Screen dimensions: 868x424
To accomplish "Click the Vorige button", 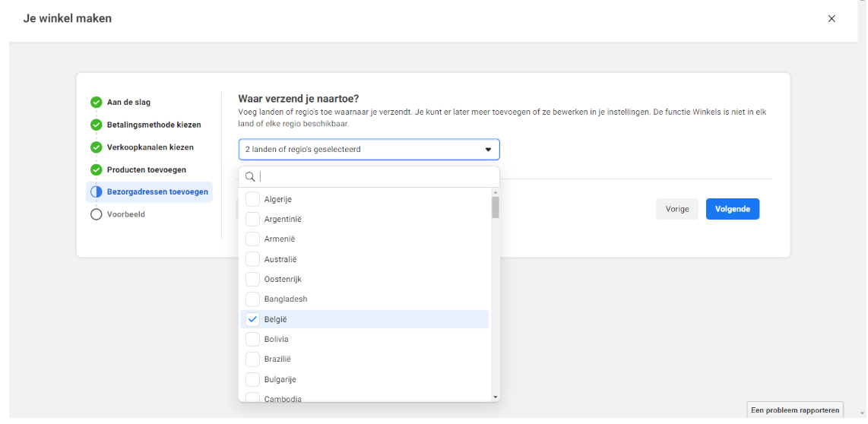I will tap(676, 209).
